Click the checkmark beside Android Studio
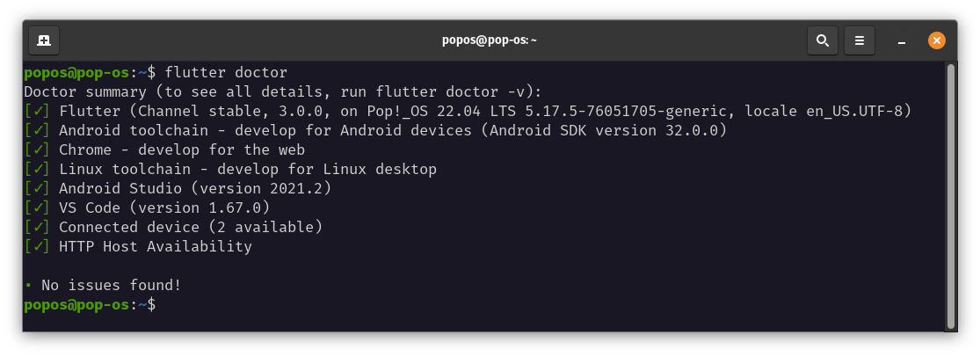 point(37,188)
